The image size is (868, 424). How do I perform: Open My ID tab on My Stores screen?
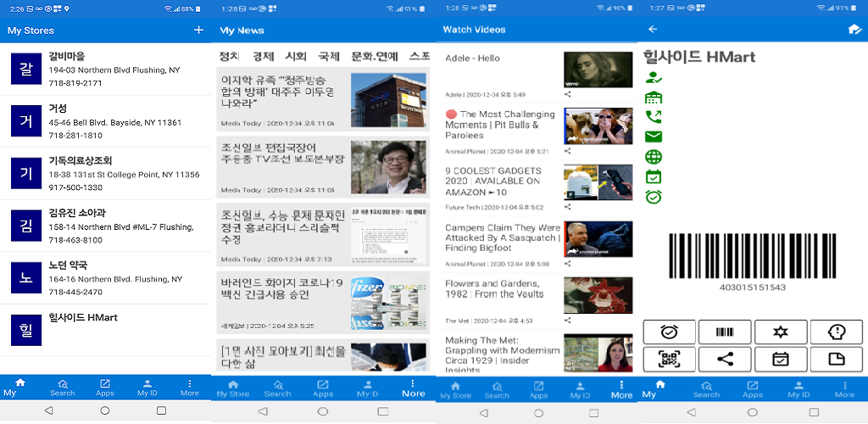[147, 388]
